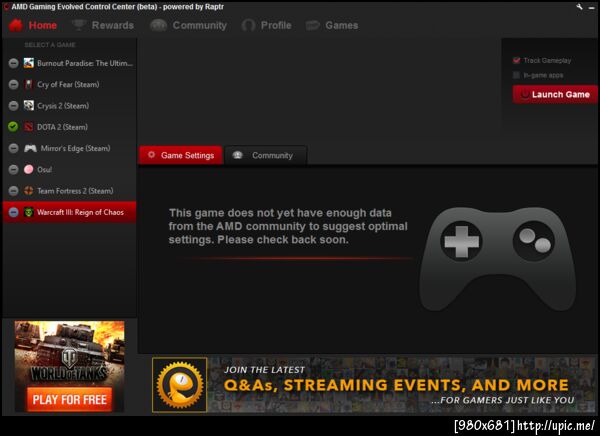Enable the In-game apps checkbox
600x436 pixels.
click(x=517, y=75)
